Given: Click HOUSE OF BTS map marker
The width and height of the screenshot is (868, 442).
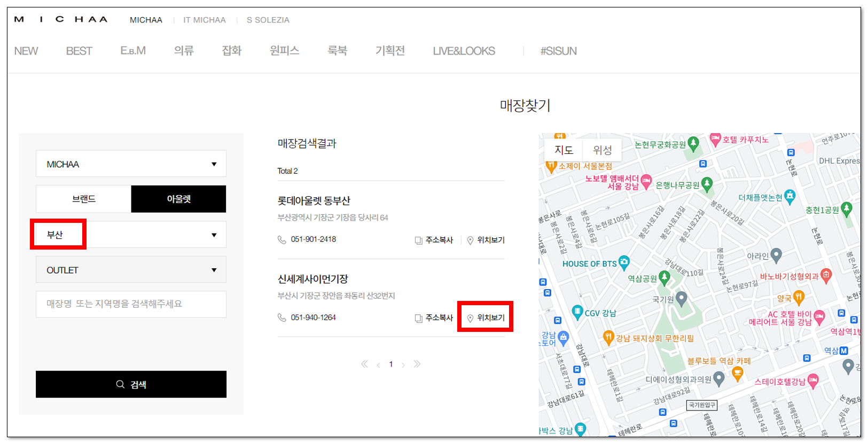Looking at the screenshot, I should pos(624,262).
